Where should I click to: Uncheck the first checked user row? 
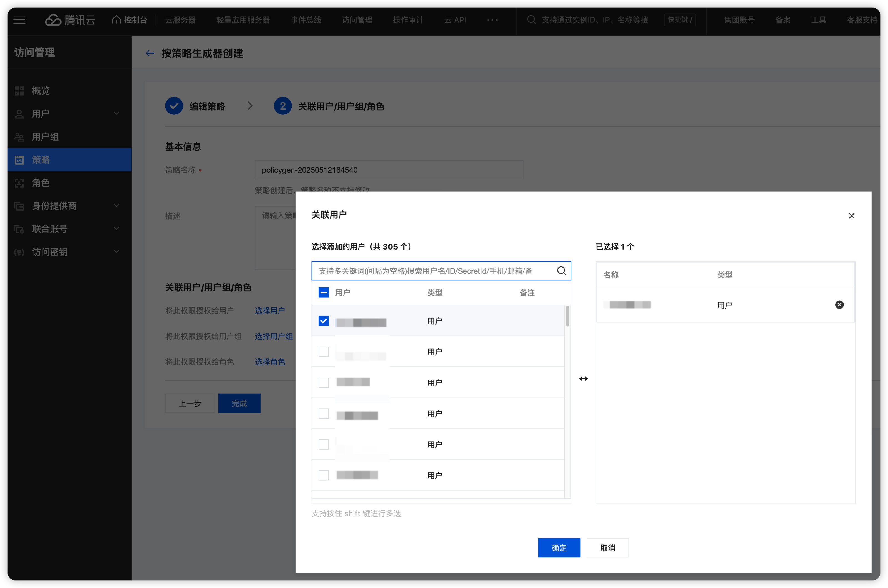(324, 321)
